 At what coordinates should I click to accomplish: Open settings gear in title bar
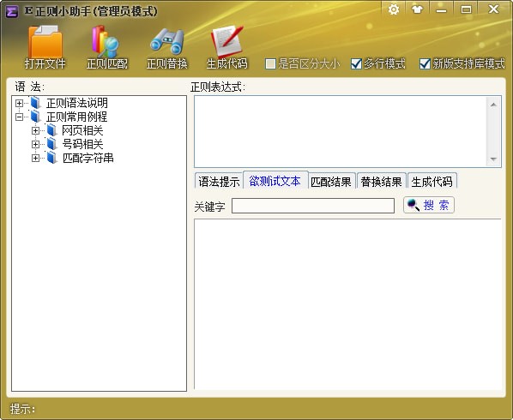(394, 9)
